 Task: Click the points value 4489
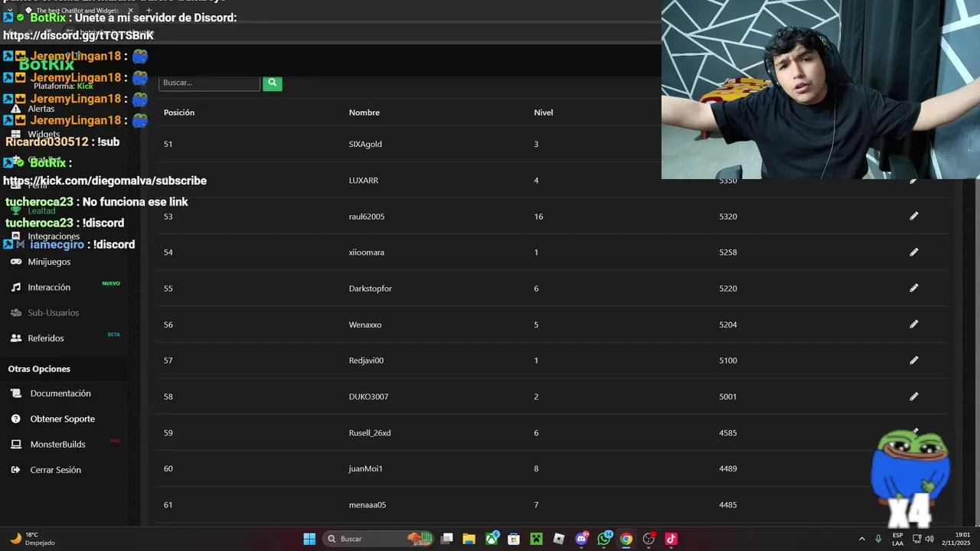tap(728, 468)
